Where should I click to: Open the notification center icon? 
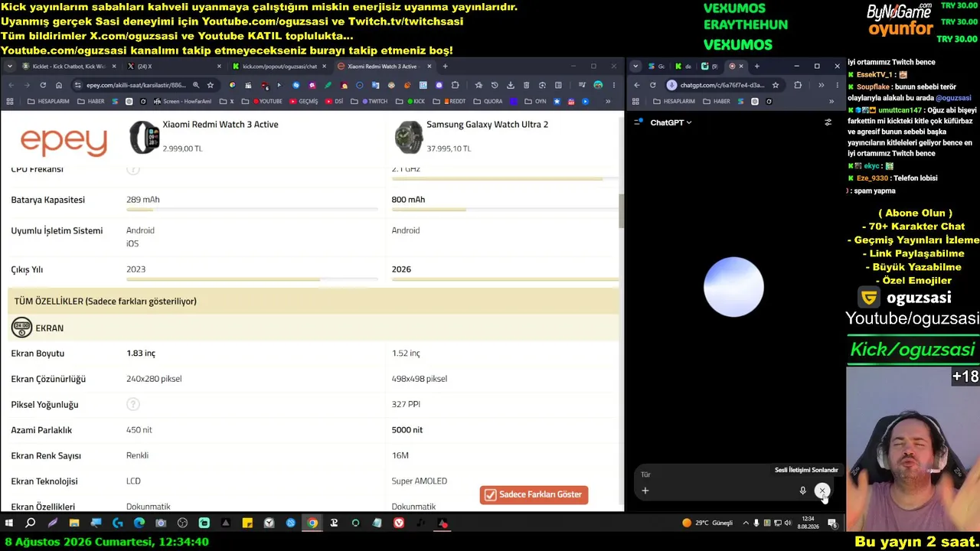coord(832,523)
